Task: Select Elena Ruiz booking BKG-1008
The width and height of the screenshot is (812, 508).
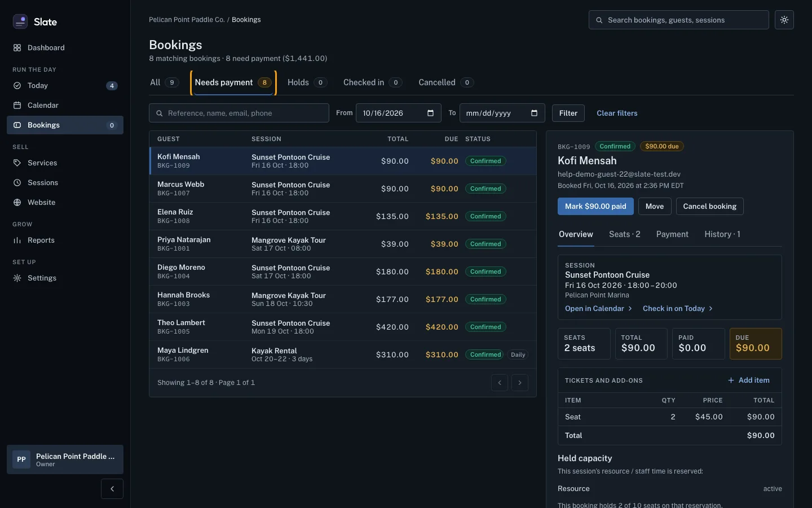Action: (343, 216)
